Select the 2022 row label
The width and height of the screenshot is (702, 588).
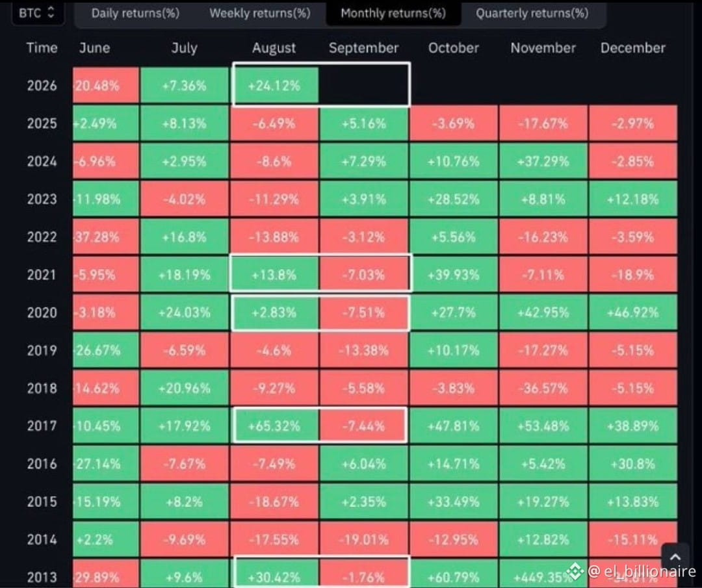click(42, 236)
